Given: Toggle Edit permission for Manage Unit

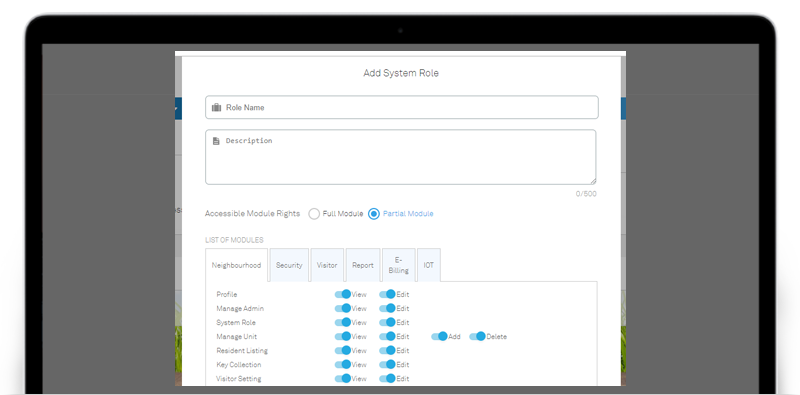Looking at the screenshot, I should point(387,336).
